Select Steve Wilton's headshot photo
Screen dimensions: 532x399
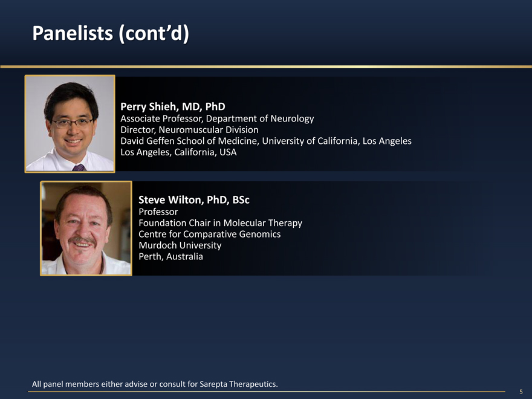tap(86, 229)
